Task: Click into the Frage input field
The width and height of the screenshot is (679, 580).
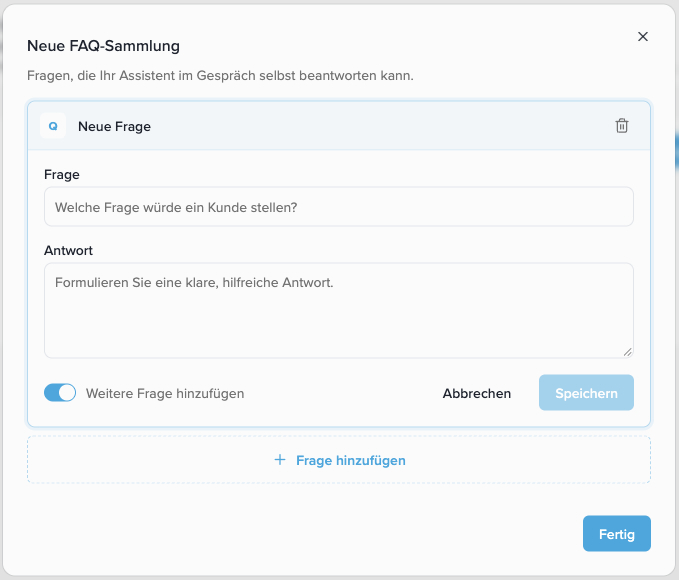Action: pyautogui.click(x=339, y=207)
